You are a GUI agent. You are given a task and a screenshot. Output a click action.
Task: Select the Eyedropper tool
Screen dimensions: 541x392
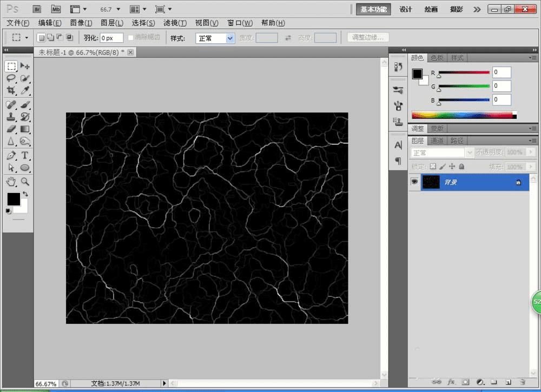tap(25, 91)
